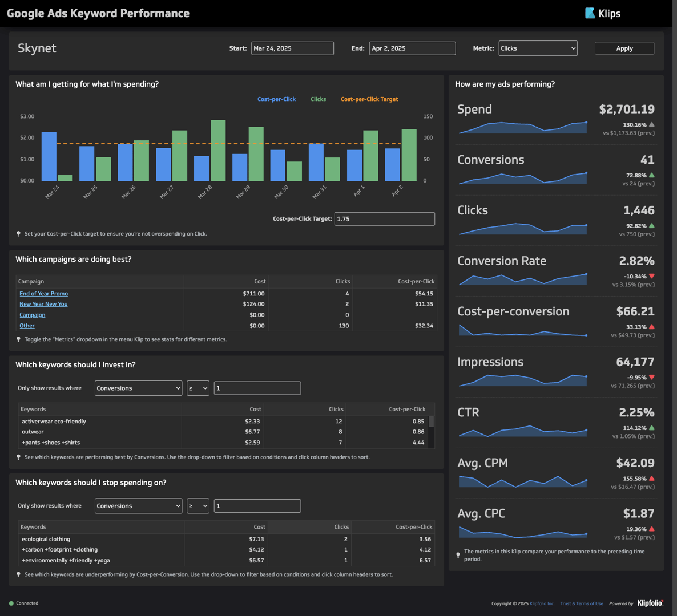Click the Connected status indicator
677x616 pixels.
pyautogui.click(x=23, y=603)
